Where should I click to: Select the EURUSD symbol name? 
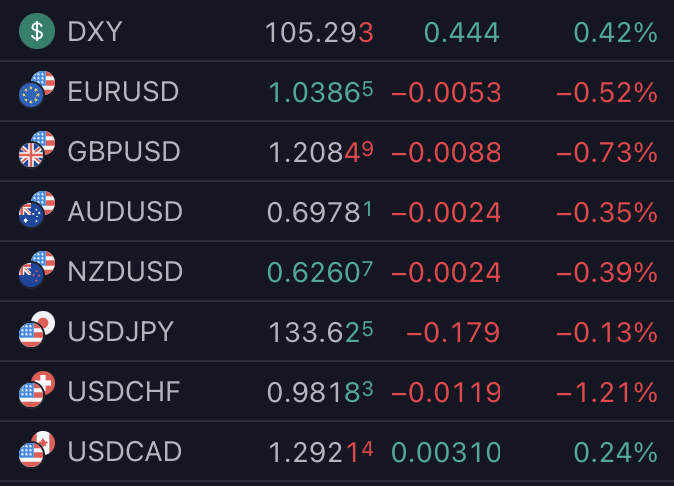[123, 92]
